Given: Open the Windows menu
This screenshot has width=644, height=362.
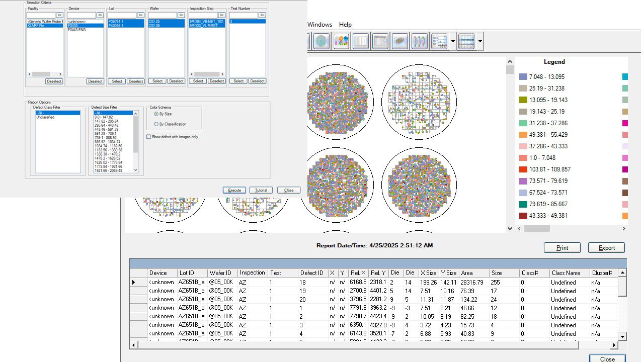Looking at the screenshot, I should [x=319, y=25].
